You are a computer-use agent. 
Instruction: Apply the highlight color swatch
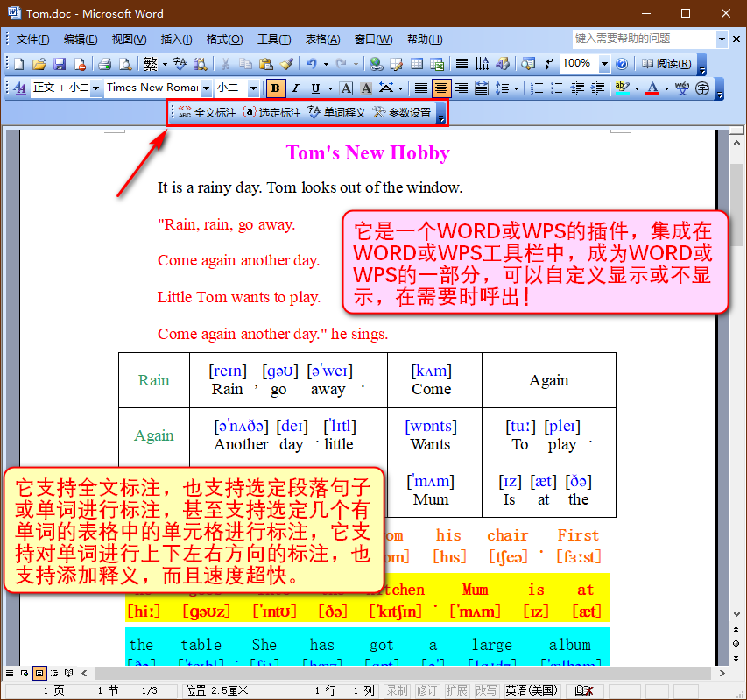pos(622,88)
